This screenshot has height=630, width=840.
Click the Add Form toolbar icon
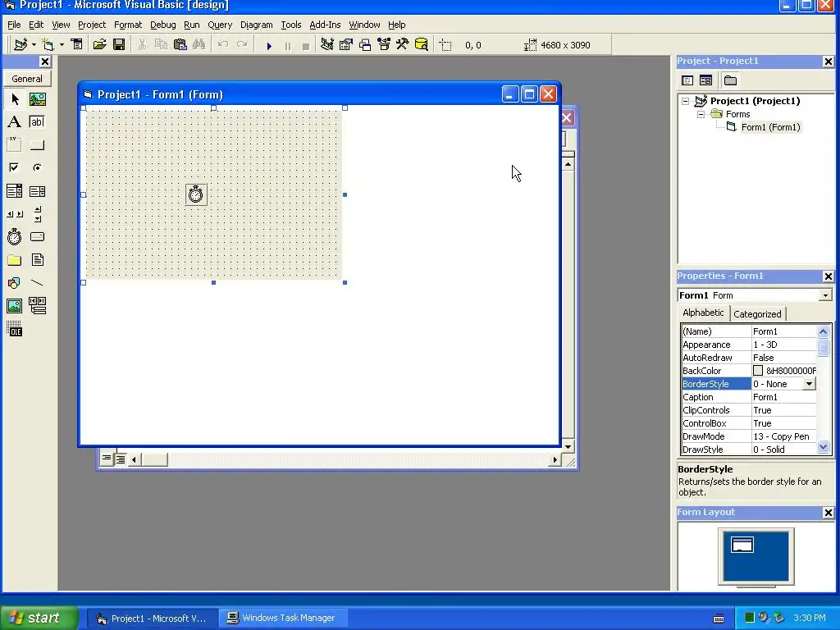point(48,44)
